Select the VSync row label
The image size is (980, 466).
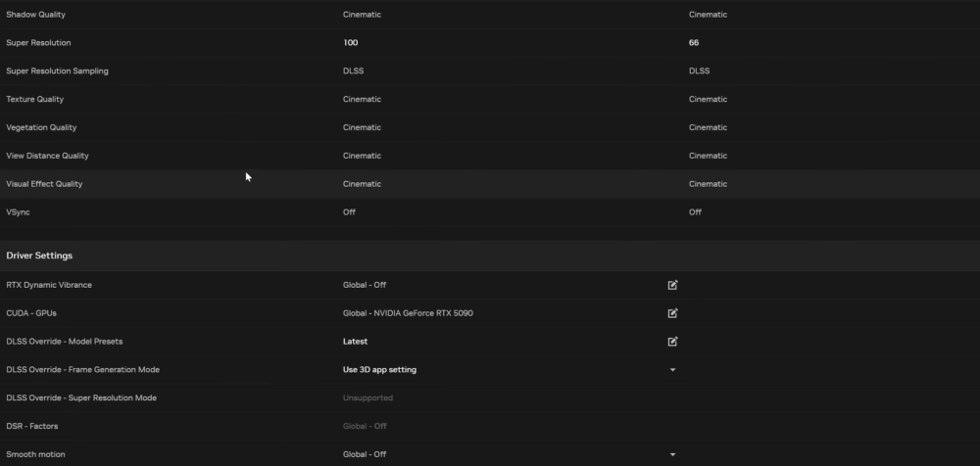click(x=18, y=212)
